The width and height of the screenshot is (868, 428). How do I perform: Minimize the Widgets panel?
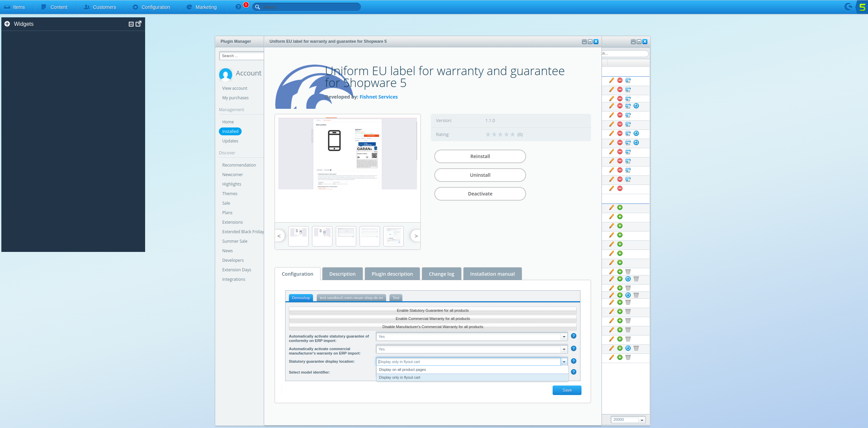pyautogui.click(x=131, y=24)
